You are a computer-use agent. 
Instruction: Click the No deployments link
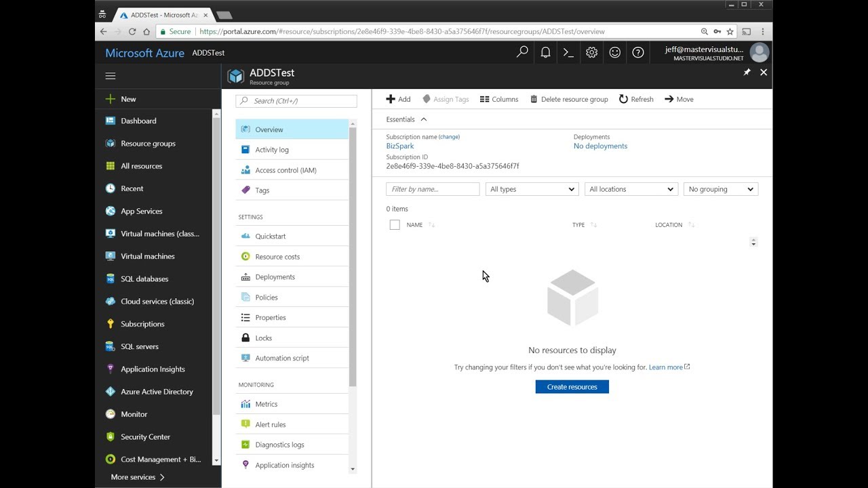tap(600, 146)
